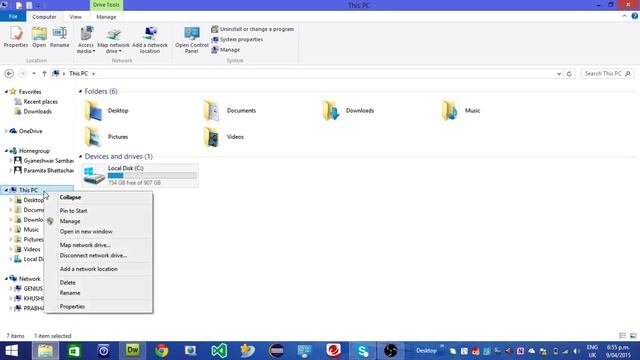Open the address bar history dropdown

559,73
